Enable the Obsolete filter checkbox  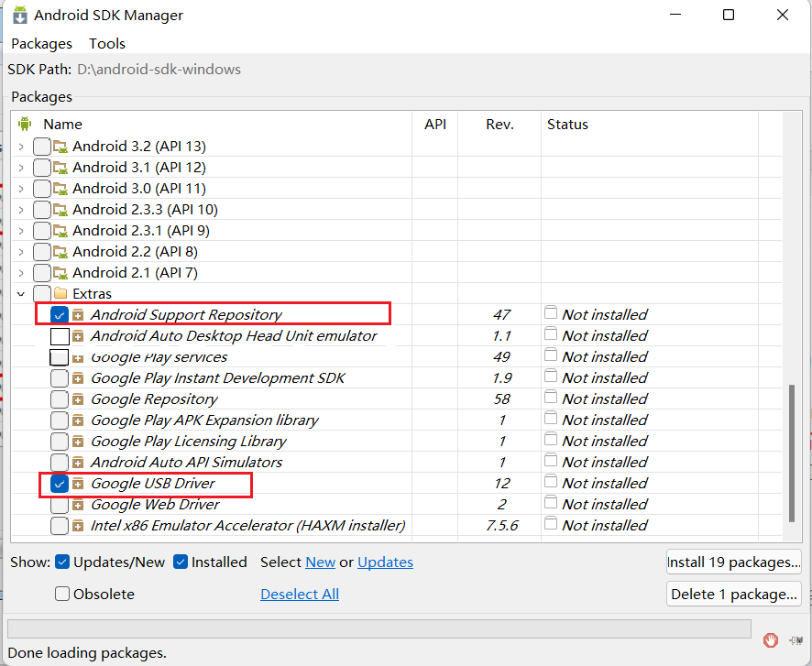[62, 594]
